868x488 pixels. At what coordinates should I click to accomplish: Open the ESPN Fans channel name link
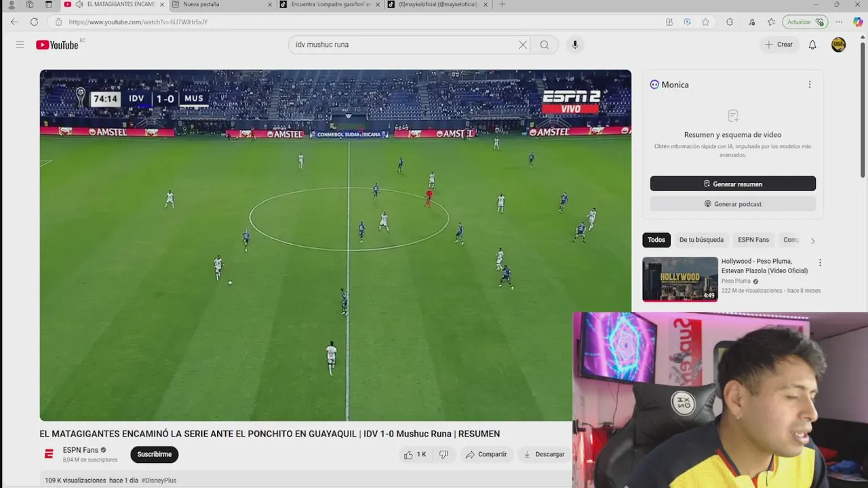(81, 450)
